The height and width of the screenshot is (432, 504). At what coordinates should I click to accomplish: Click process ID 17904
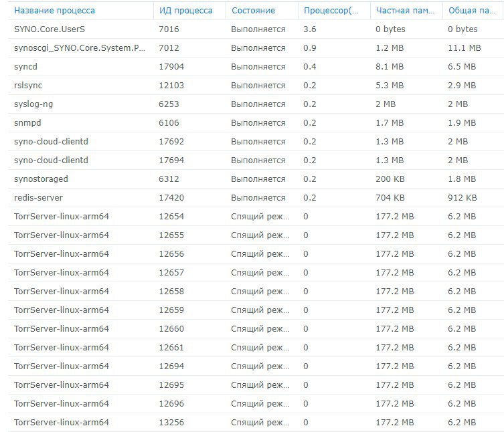[171, 66]
